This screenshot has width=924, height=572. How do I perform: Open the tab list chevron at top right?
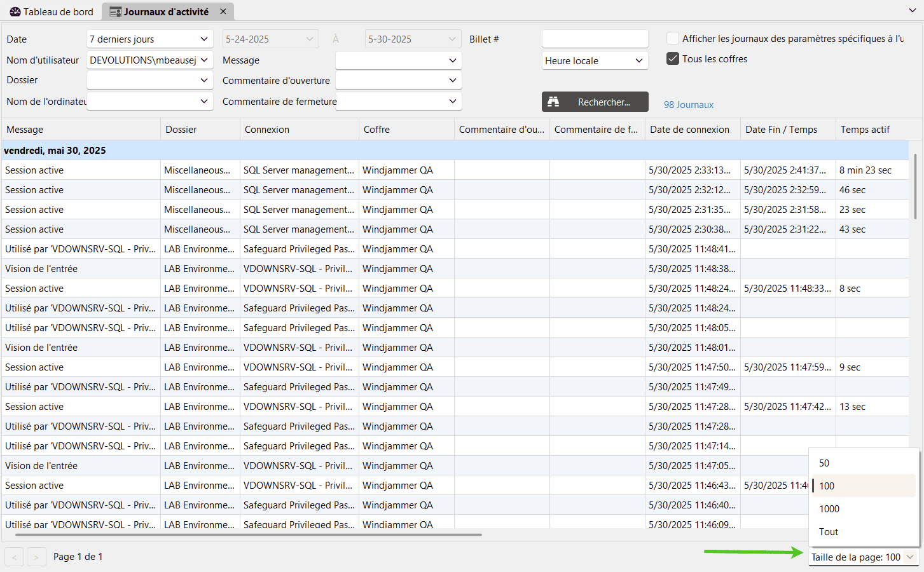click(x=913, y=11)
